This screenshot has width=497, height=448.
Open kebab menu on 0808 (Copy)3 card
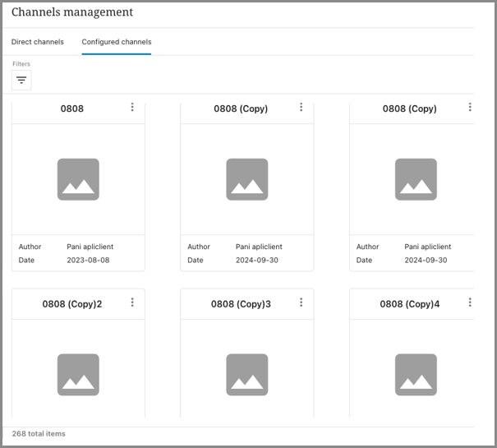tap(301, 303)
